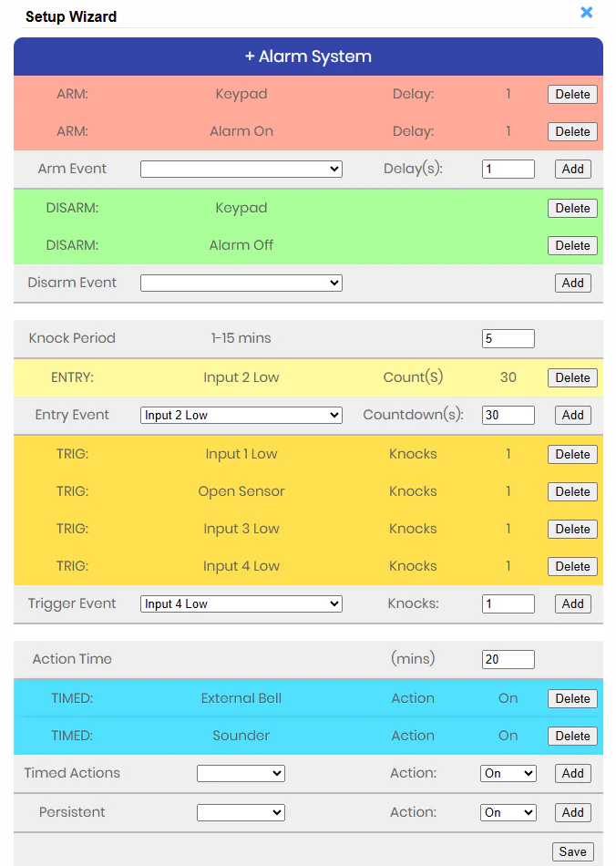This screenshot has width=616, height=866.
Task: Delete the ARM Alarm On entry
Action: pyautogui.click(x=572, y=131)
